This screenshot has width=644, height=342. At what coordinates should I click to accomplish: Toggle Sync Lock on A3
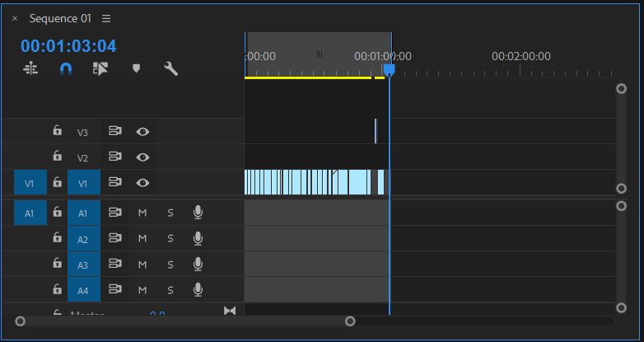[x=115, y=264]
